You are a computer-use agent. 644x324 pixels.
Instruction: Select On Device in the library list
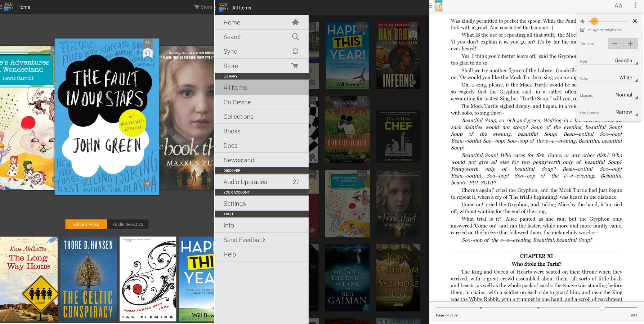click(x=261, y=102)
